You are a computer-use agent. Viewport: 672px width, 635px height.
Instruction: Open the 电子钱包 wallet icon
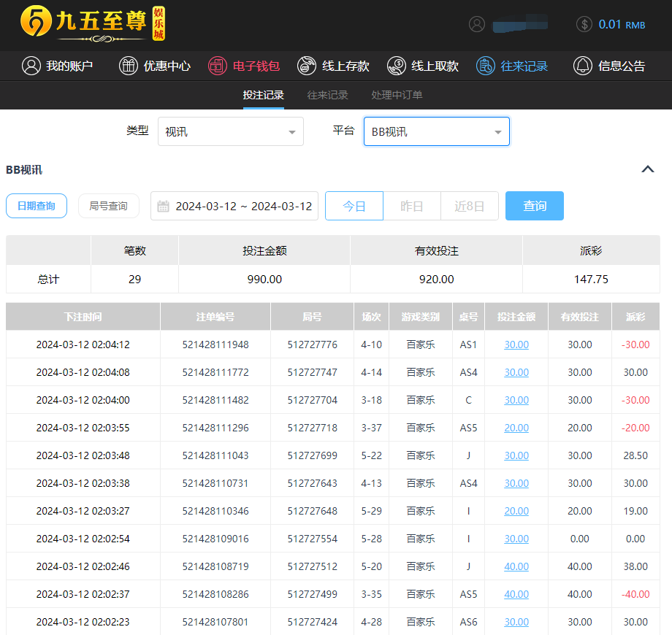tap(217, 66)
